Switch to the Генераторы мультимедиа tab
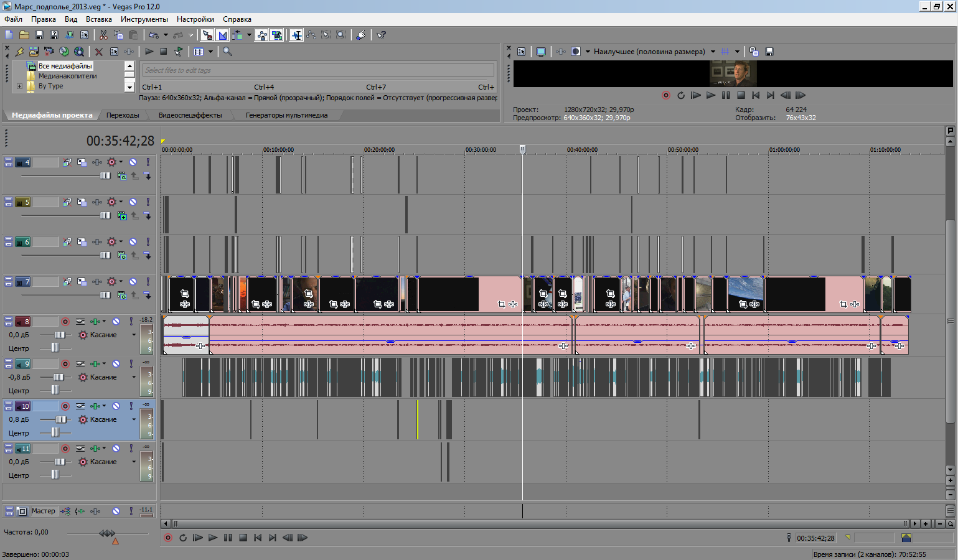Image resolution: width=958 pixels, height=560 pixels. tap(286, 115)
